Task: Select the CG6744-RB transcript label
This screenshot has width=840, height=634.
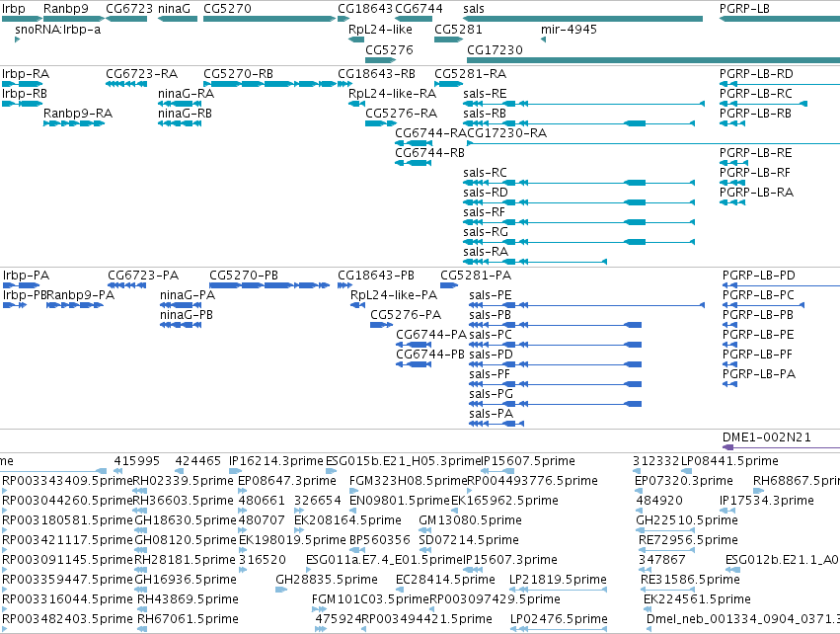Action: click(429, 153)
